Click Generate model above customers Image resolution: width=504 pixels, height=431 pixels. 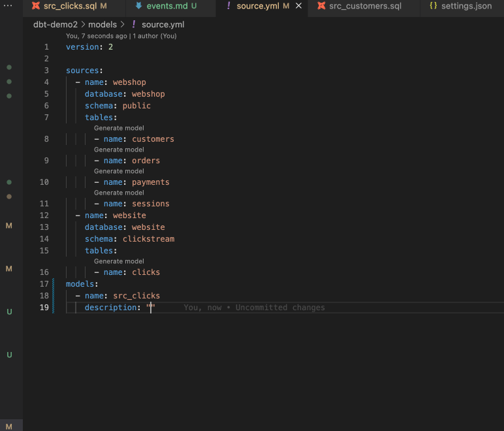coord(119,128)
